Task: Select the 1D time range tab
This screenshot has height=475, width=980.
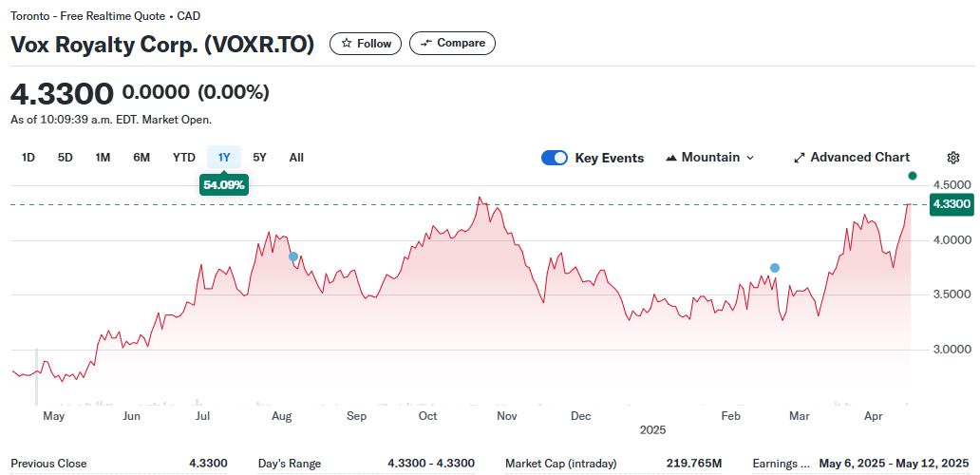Action: click(x=28, y=158)
